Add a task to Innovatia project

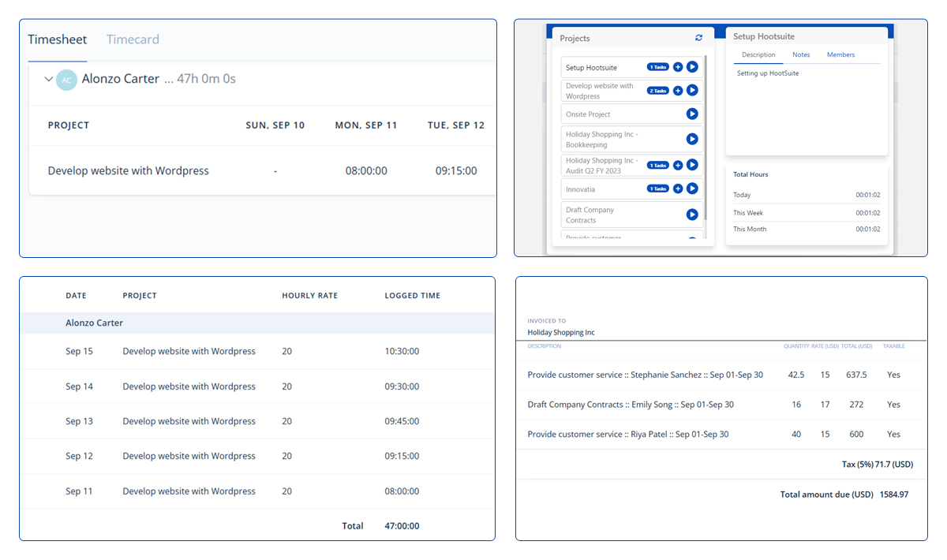click(x=678, y=189)
